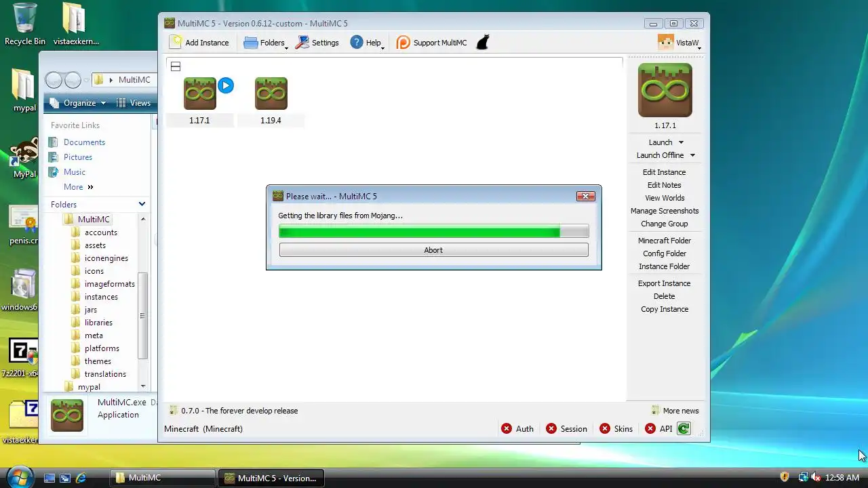This screenshot has width=868, height=488.
Task: Click the green refresh status button
Action: point(684,429)
